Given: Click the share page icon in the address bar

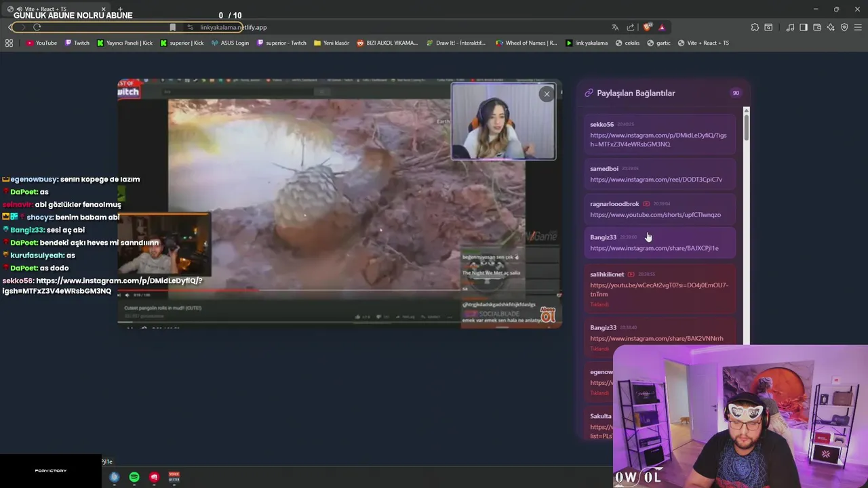Looking at the screenshot, I should 631,27.
